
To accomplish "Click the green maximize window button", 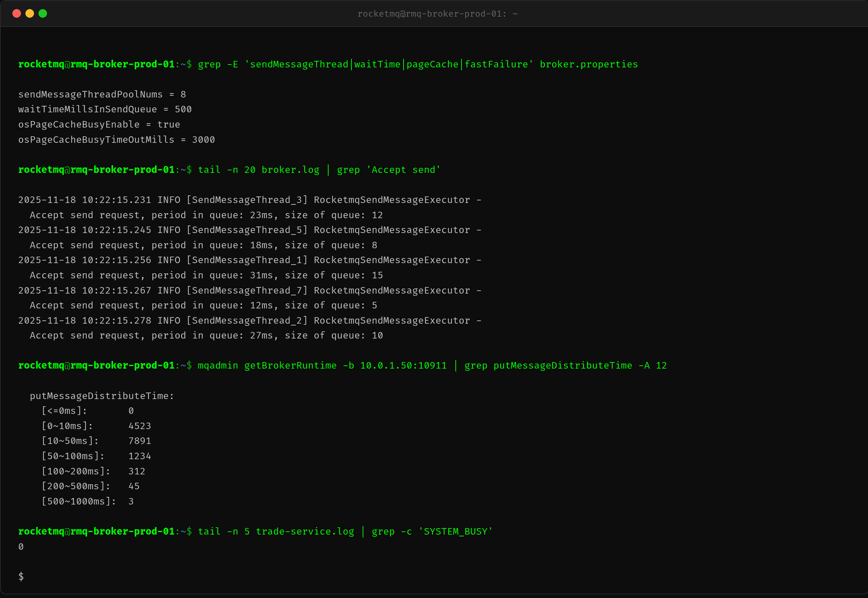I will 43,13.
